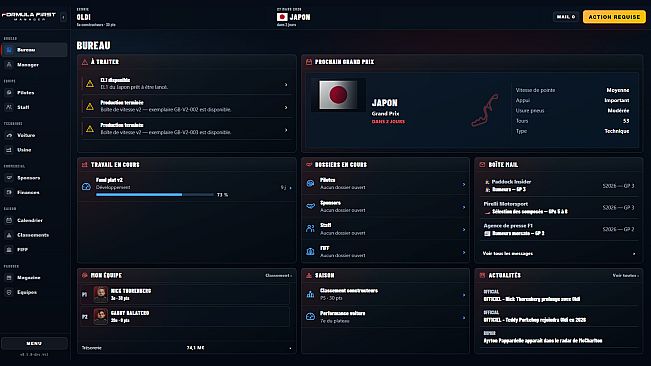Expand the GB-V2-002 production alert chevron
651x366 pixels.
coord(286,107)
